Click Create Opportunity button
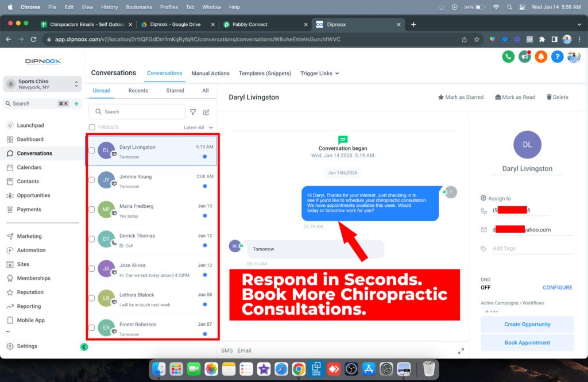588x382 pixels. tap(527, 324)
